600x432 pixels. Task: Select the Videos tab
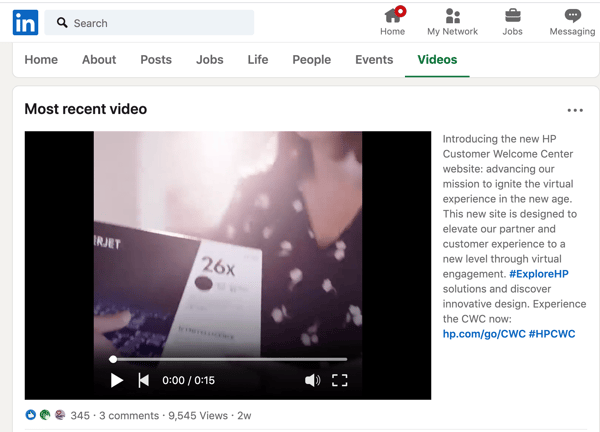pos(437,60)
